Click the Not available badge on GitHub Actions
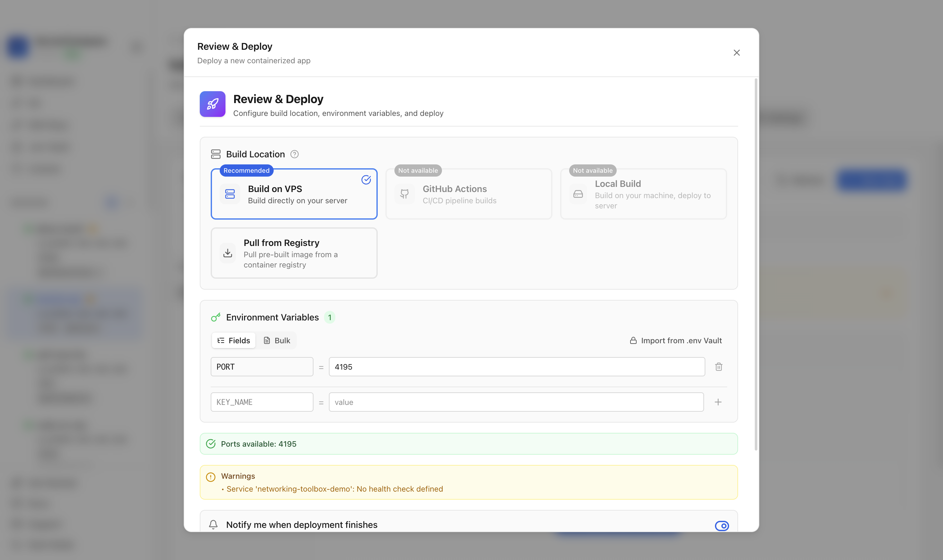Screen dimensions: 943x560 (x=418, y=171)
